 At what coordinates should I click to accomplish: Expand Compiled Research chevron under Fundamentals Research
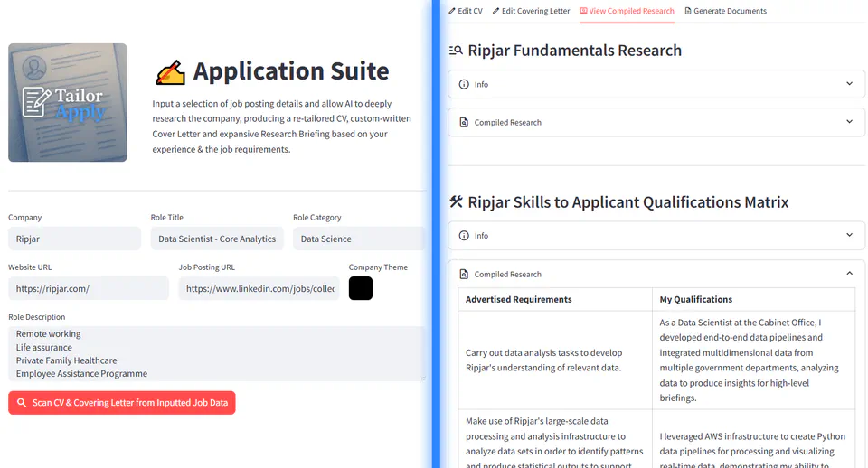pos(849,122)
